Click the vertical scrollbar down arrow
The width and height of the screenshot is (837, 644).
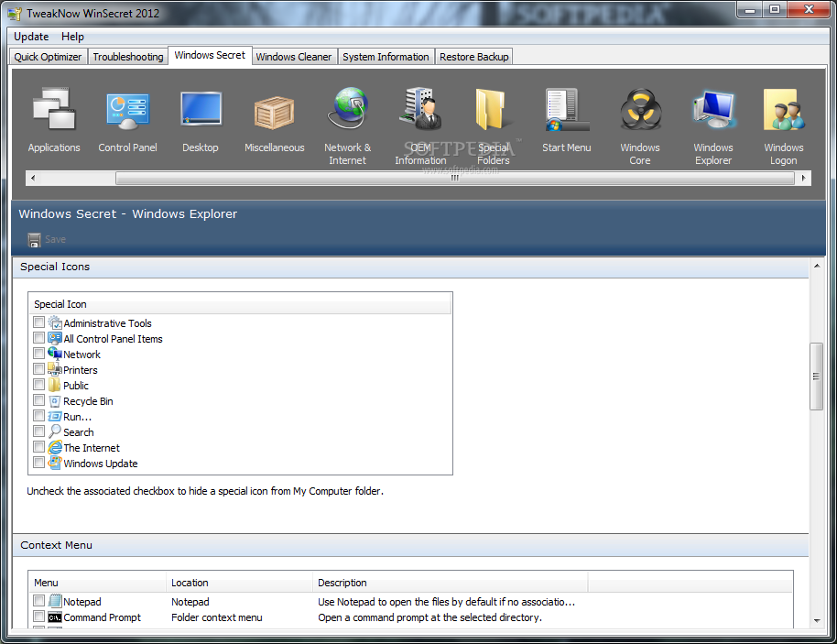817,620
